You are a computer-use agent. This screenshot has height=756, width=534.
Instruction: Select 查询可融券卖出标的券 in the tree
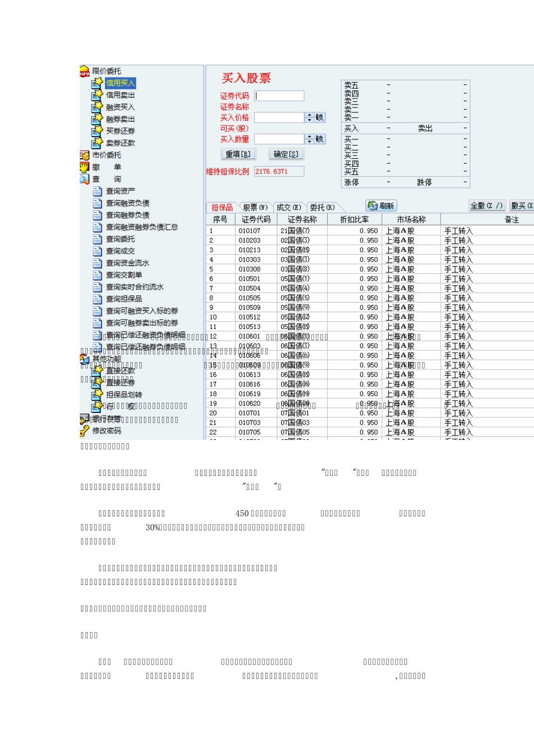142,323
